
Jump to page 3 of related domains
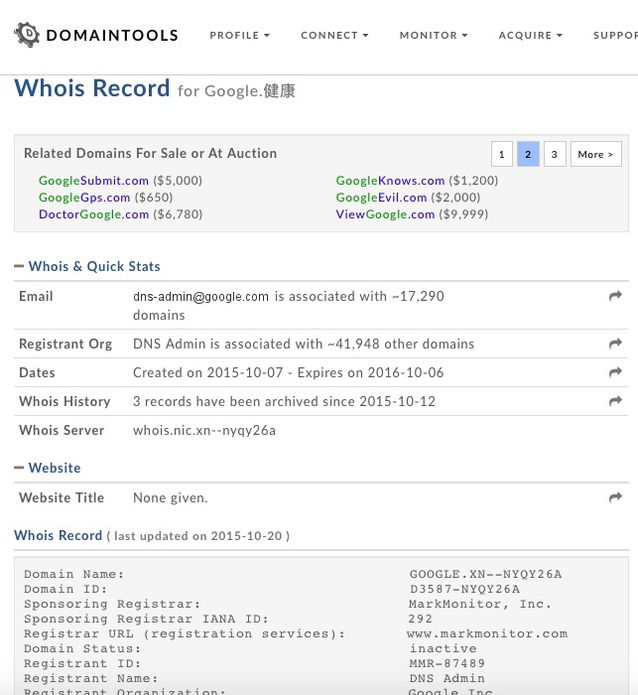554,154
